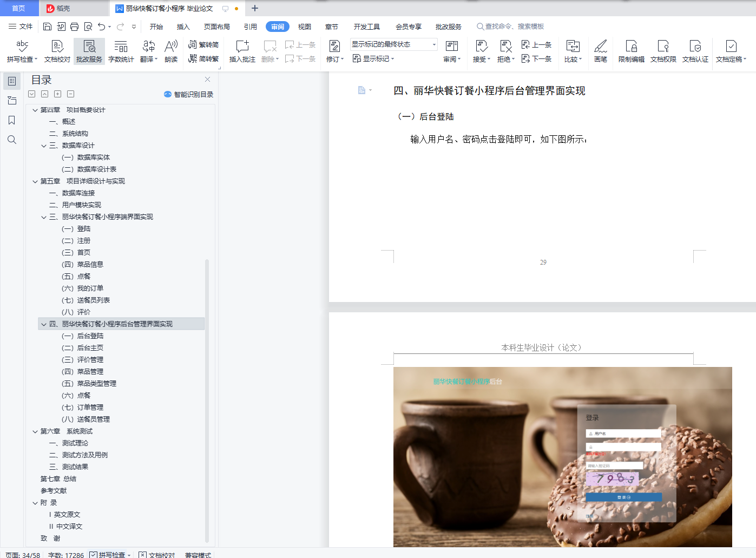Open the 文件 menu
The image size is (756, 558).
[x=21, y=27]
